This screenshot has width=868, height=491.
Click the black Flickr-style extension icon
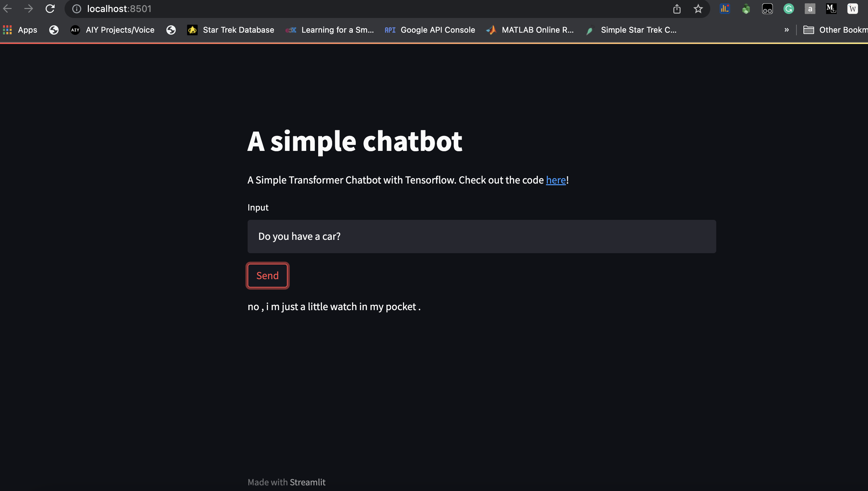[767, 9]
